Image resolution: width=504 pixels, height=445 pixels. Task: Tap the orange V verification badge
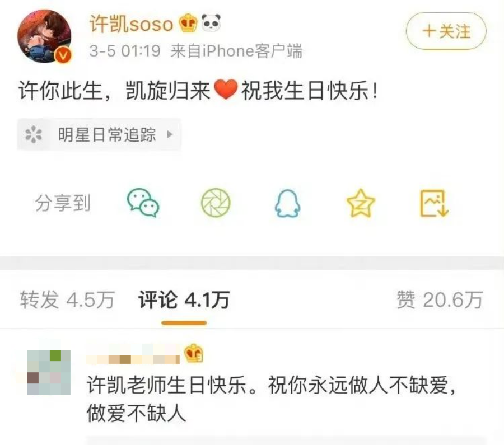point(63,55)
